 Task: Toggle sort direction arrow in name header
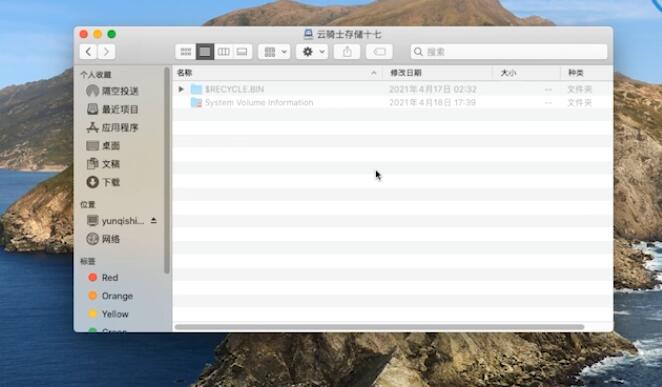(374, 73)
